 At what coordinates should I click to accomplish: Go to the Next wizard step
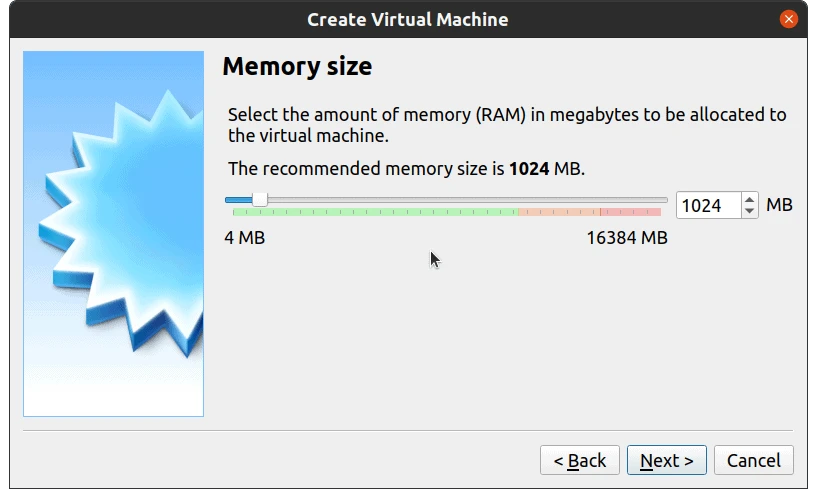666,460
